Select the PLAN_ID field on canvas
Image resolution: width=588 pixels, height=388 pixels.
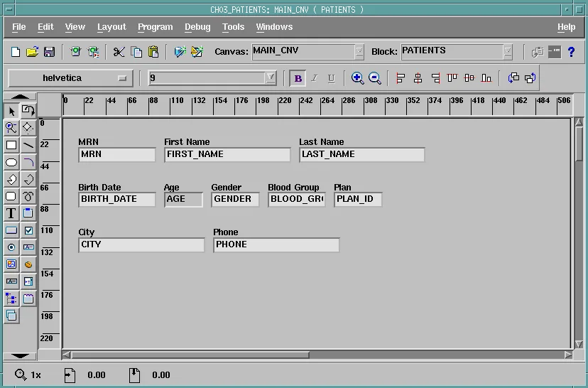tap(358, 199)
